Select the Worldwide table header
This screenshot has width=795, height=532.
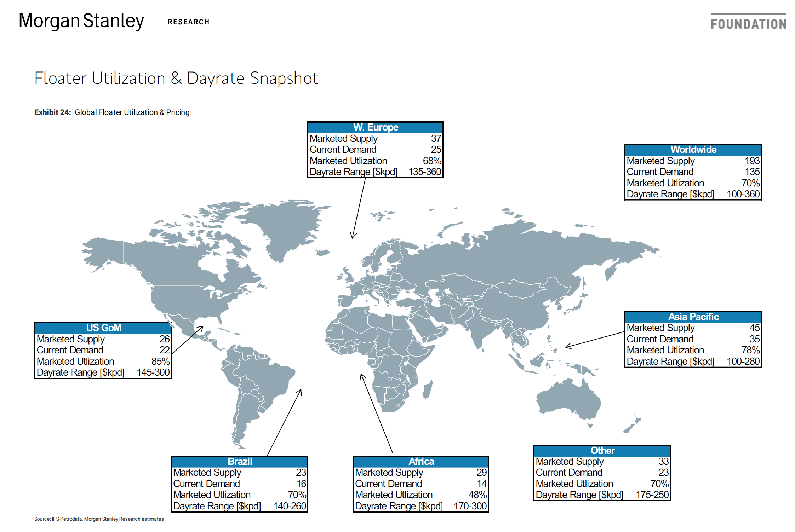[693, 150]
